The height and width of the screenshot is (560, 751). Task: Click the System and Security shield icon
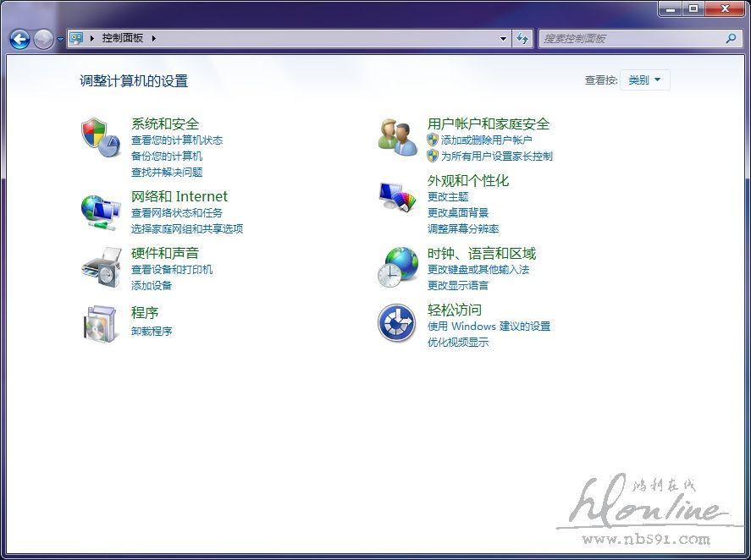(x=101, y=137)
